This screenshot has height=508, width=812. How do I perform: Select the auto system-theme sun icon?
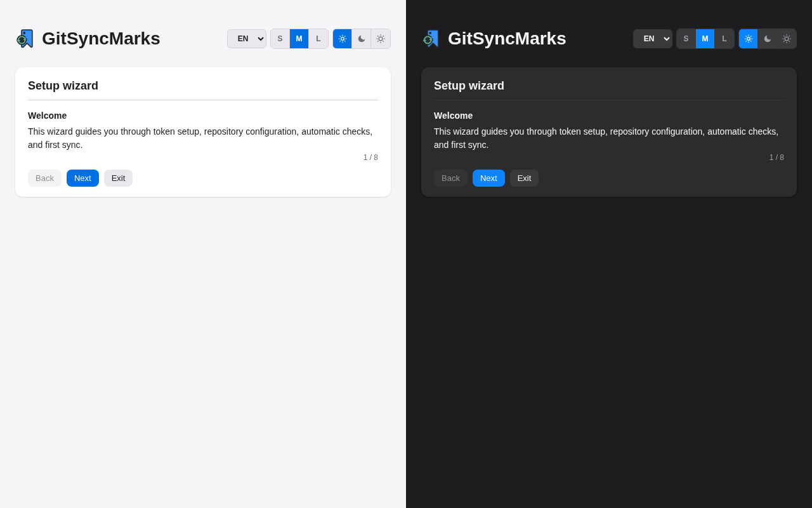tap(380, 39)
